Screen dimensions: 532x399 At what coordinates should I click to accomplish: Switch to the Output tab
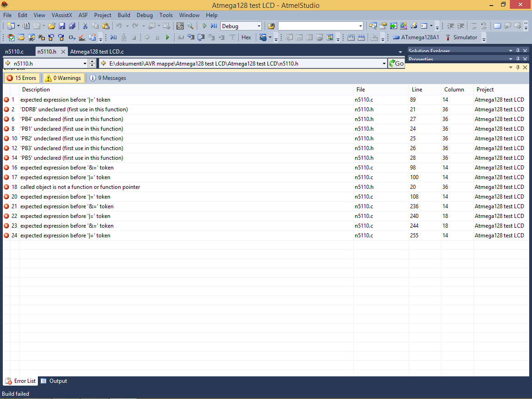coord(54,381)
